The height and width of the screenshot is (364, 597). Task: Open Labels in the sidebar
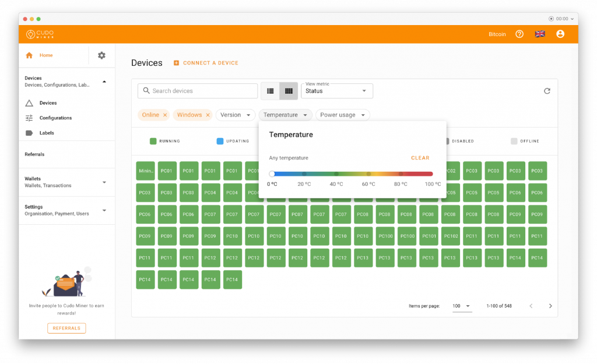[x=47, y=133]
